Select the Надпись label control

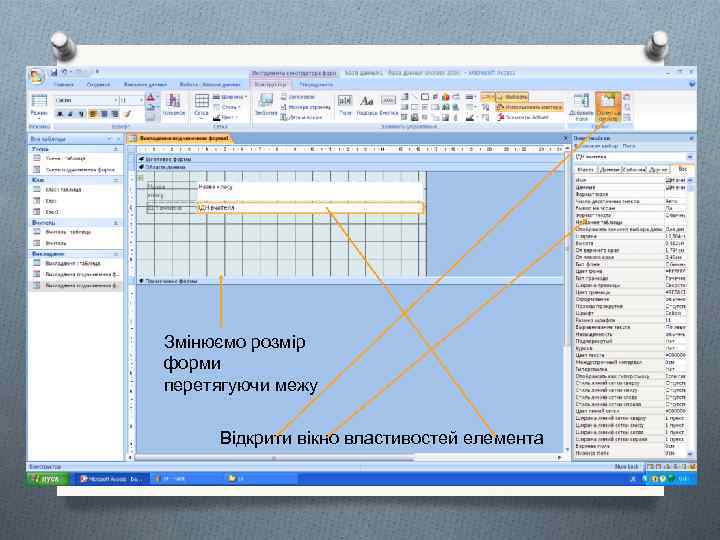[x=366, y=106]
